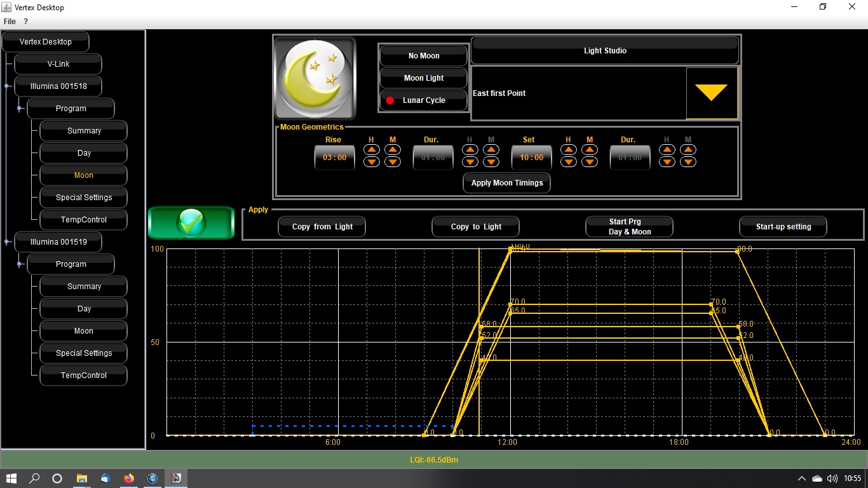Open File Explorer from the taskbar
Viewport: 868px width, 488px height.
tap(82, 478)
